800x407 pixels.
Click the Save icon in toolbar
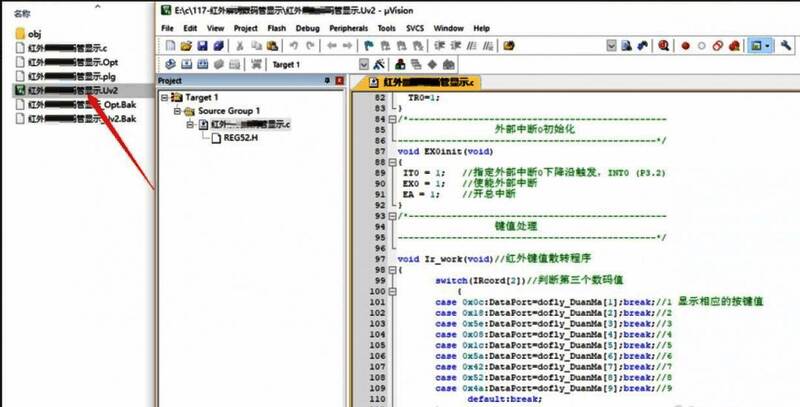200,46
